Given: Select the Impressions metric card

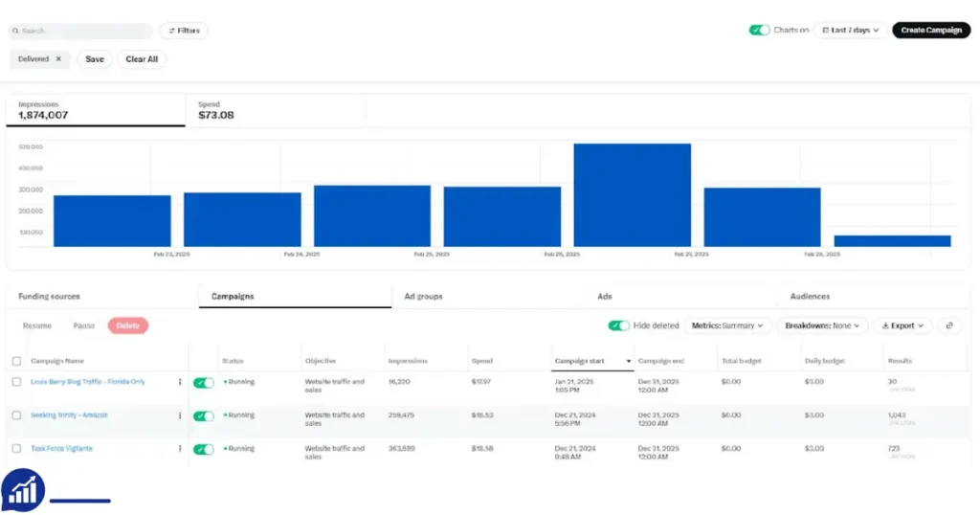Looking at the screenshot, I should [96, 111].
